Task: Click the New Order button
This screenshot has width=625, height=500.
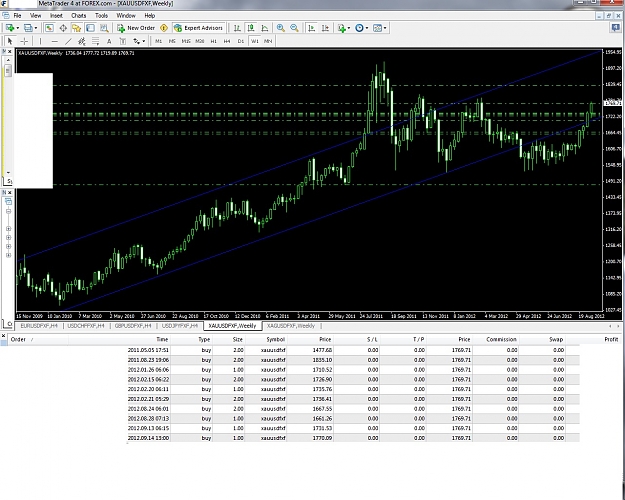Action: (136, 28)
